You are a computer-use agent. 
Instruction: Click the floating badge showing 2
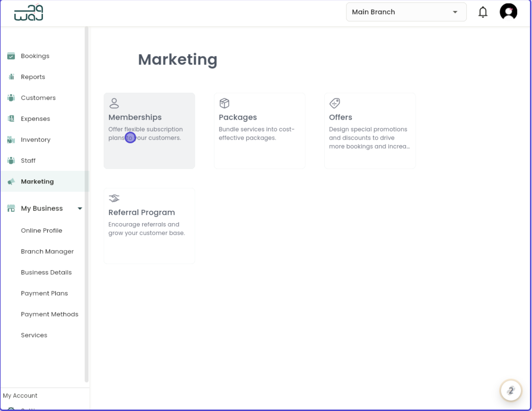511,390
